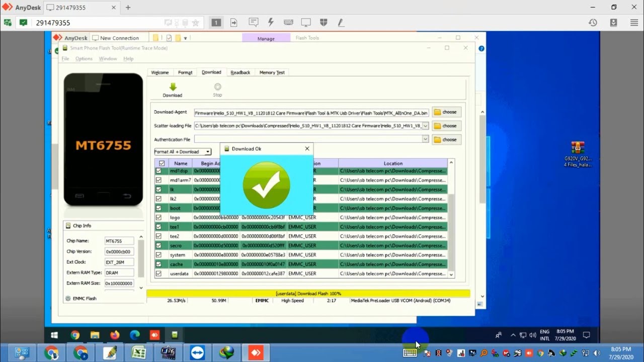The height and width of the screenshot is (362, 644).
Task: Open G920V WinRAR archive on remote desktop
Action: click(578, 154)
